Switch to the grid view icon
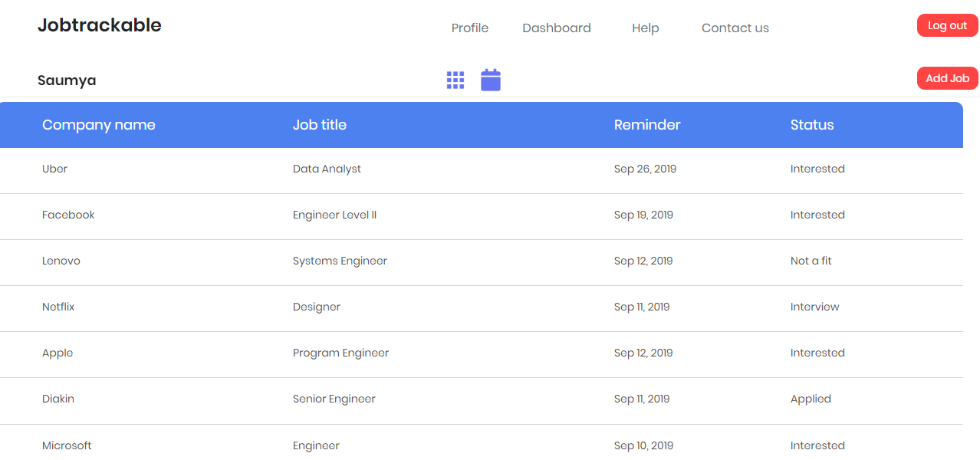This screenshot has width=980, height=460. pyautogui.click(x=455, y=80)
